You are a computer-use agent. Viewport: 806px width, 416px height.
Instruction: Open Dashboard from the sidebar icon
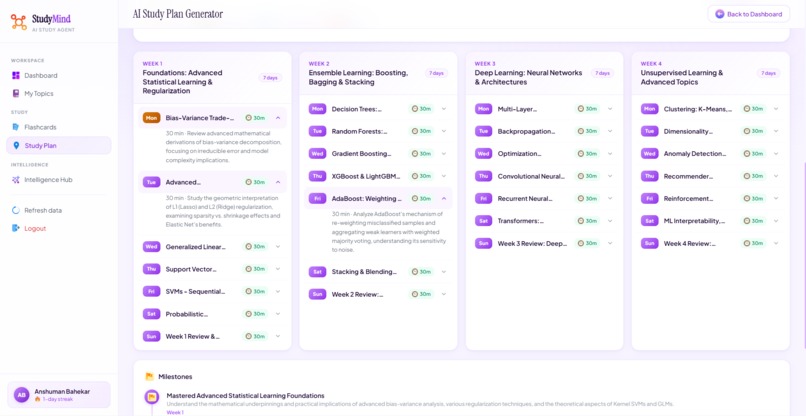(x=15, y=76)
